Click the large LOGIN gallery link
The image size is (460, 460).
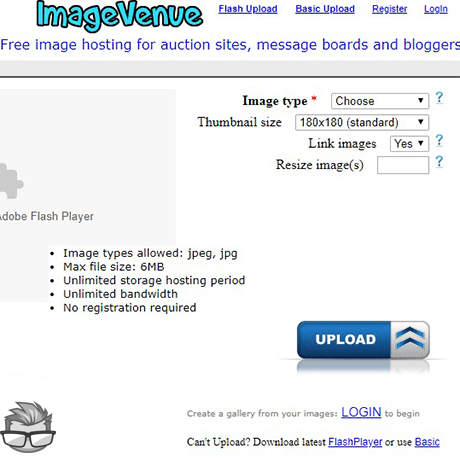(x=361, y=412)
